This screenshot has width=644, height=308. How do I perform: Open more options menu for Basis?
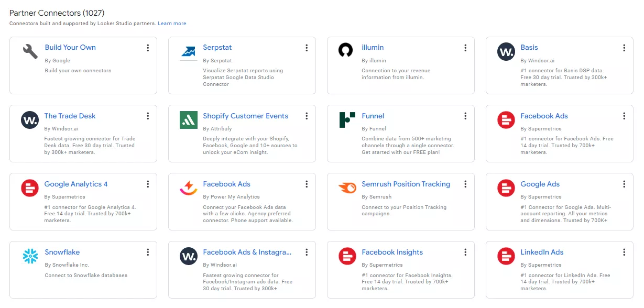[624, 48]
